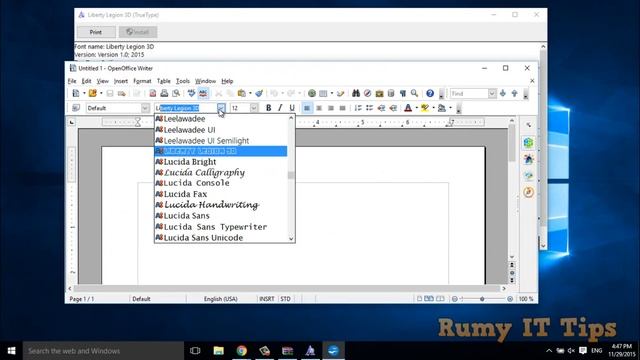
Task: Open File Explorer from taskbar
Action: point(219,351)
